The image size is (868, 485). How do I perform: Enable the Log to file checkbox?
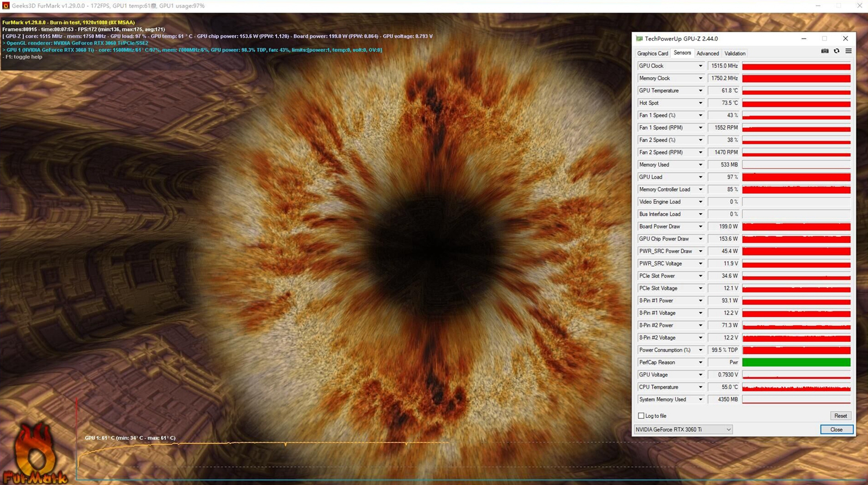tap(641, 416)
